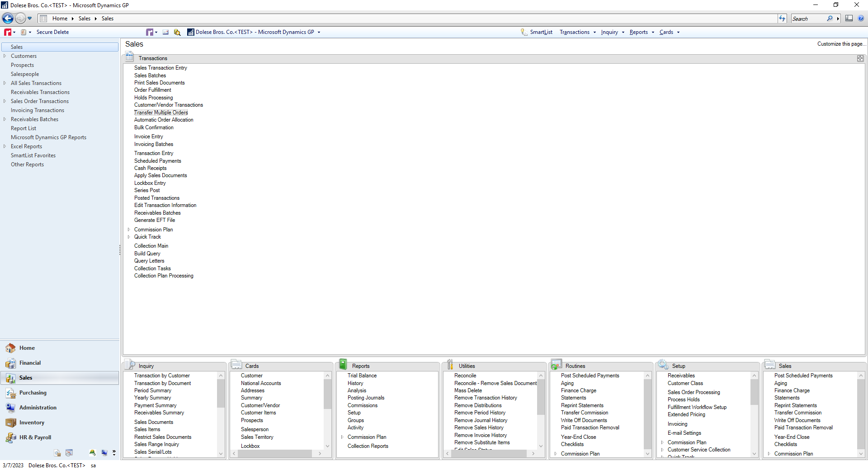Open the Purchasing module icon
The width and height of the screenshot is (868, 470).
10,393
